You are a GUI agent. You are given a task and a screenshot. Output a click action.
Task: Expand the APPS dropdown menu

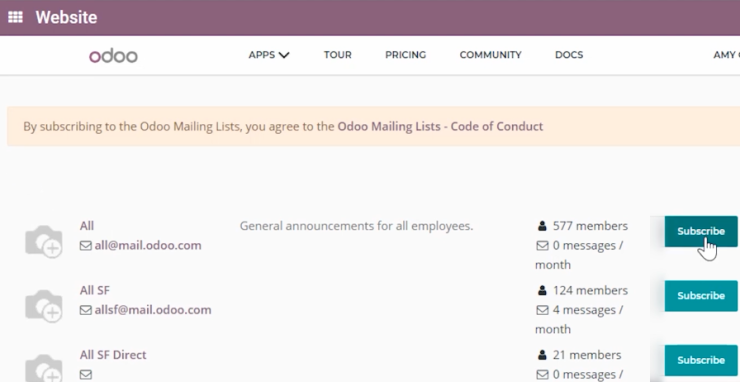click(269, 55)
